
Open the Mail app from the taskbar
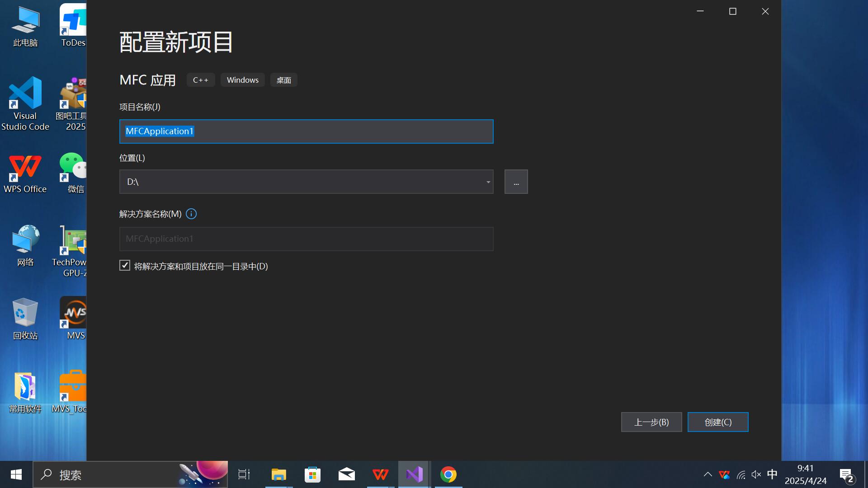tap(346, 474)
